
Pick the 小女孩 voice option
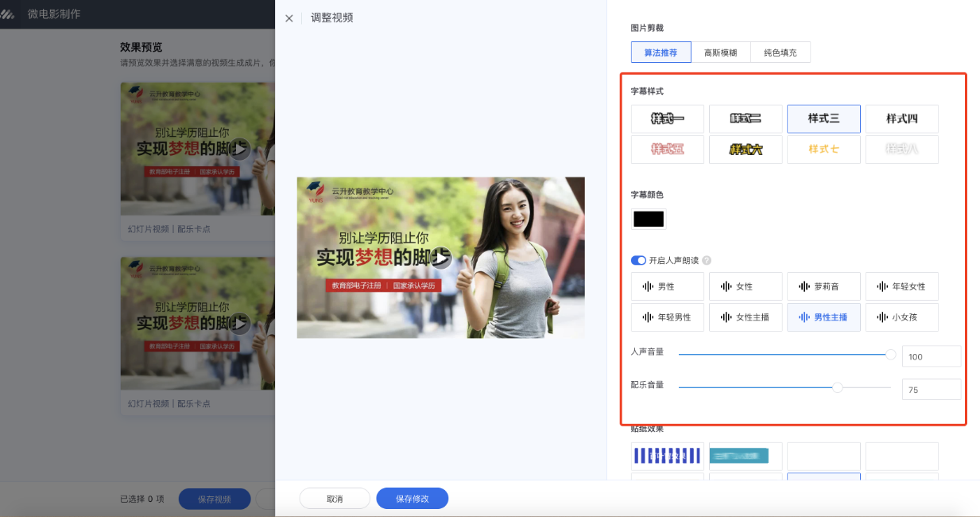point(901,317)
